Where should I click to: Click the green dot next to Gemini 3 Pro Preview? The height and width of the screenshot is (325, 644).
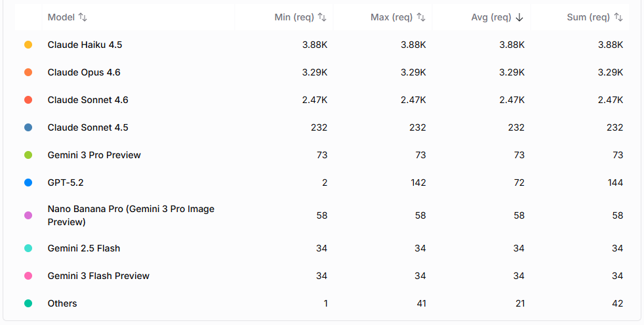[x=28, y=155]
